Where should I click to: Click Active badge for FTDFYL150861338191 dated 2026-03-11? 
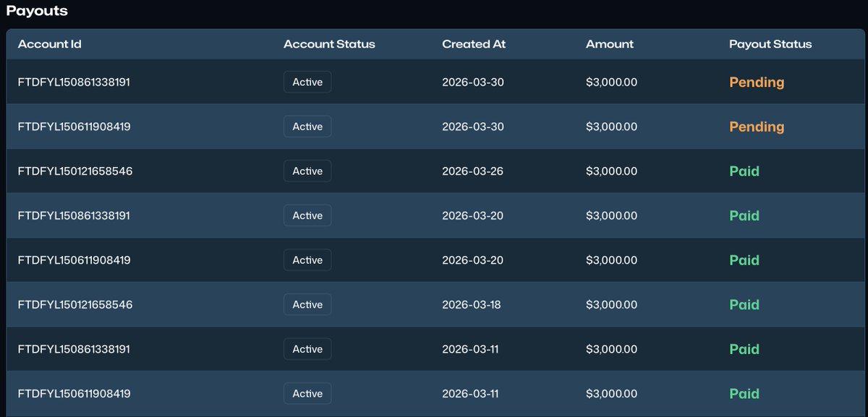pos(307,349)
